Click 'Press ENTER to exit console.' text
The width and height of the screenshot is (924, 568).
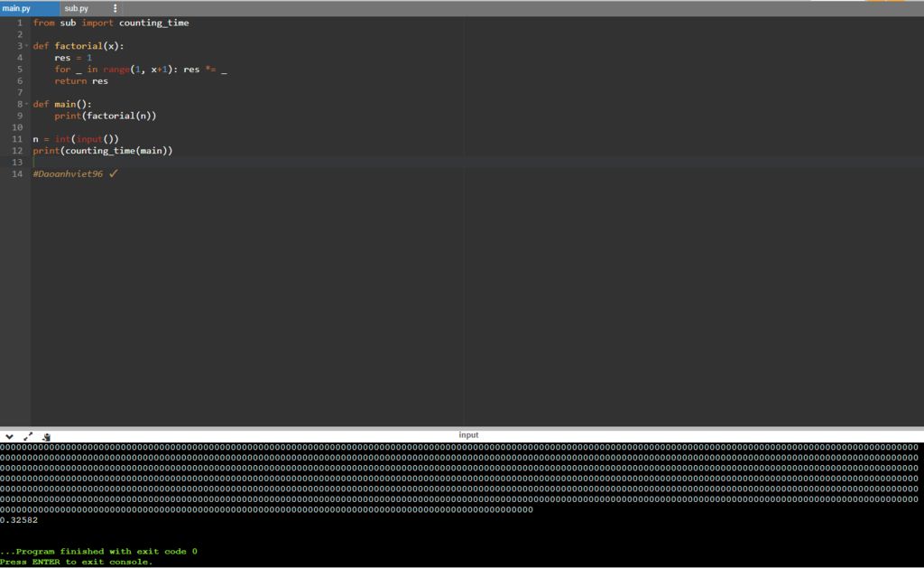76,562
